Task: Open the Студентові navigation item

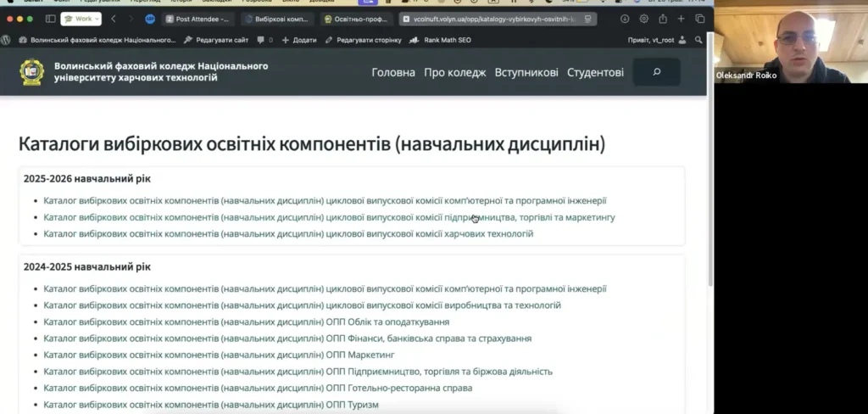Action: (595, 72)
